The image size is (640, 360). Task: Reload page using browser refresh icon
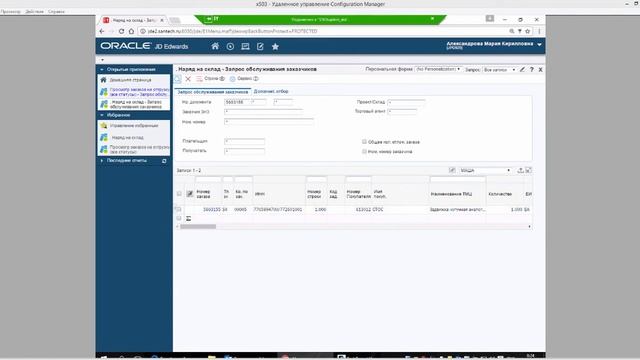coord(121,31)
